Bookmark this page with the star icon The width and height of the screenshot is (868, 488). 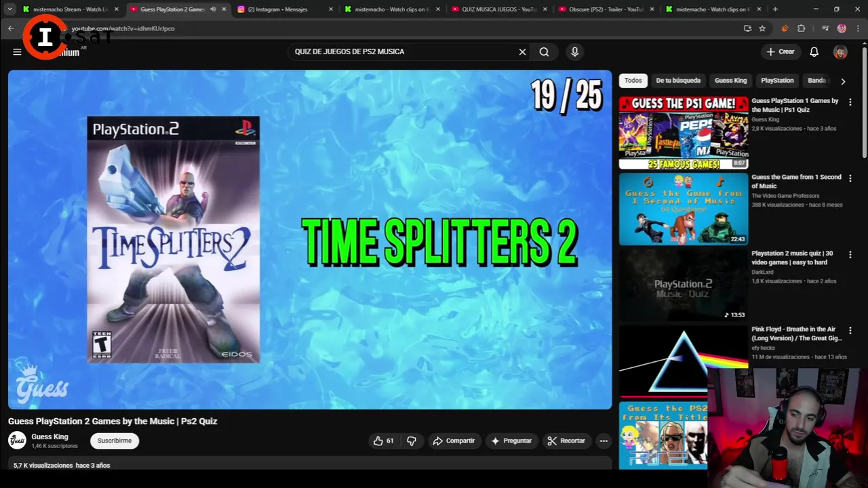click(762, 28)
